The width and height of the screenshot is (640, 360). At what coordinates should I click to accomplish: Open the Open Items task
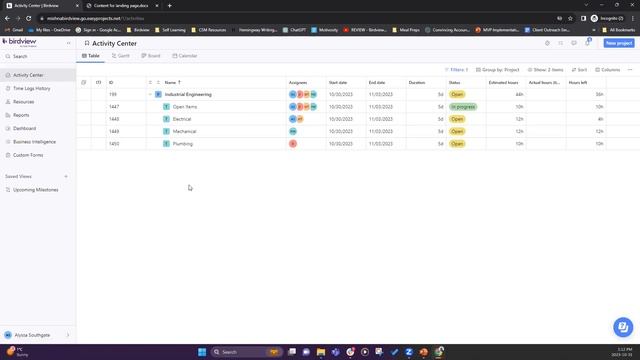184,107
